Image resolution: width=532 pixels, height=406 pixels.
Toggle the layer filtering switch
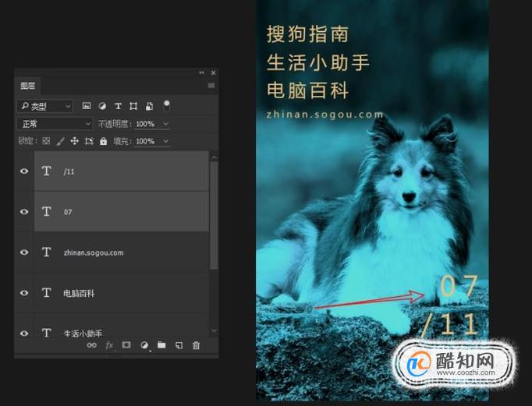pos(167,105)
